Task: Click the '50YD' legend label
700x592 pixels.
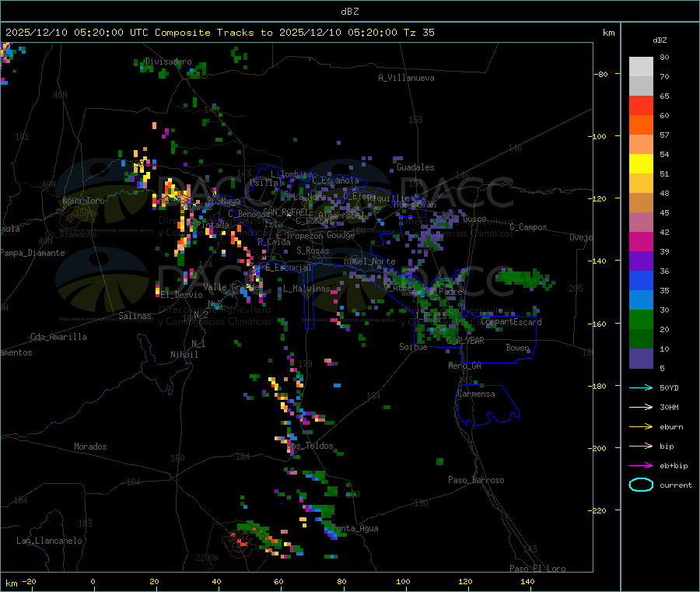Action: pos(669,387)
